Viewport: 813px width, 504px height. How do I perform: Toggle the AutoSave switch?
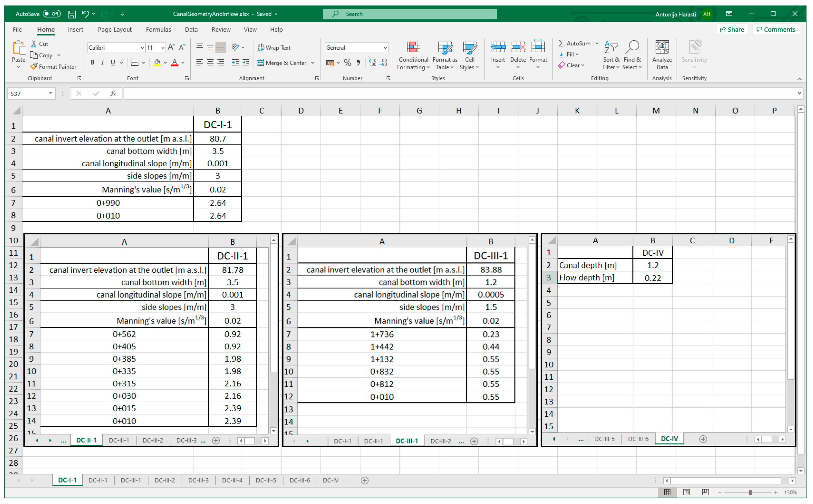[x=52, y=14]
